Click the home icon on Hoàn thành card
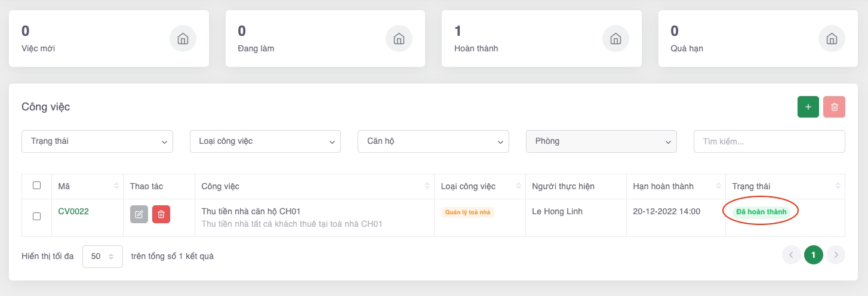The height and width of the screenshot is (296, 868). [615, 39]
